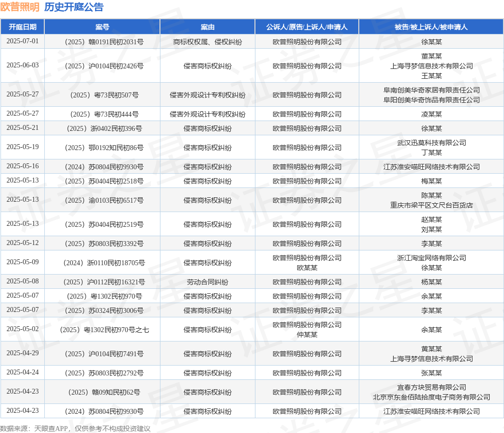Click defendant 刘某某

(x=432, y=229)
